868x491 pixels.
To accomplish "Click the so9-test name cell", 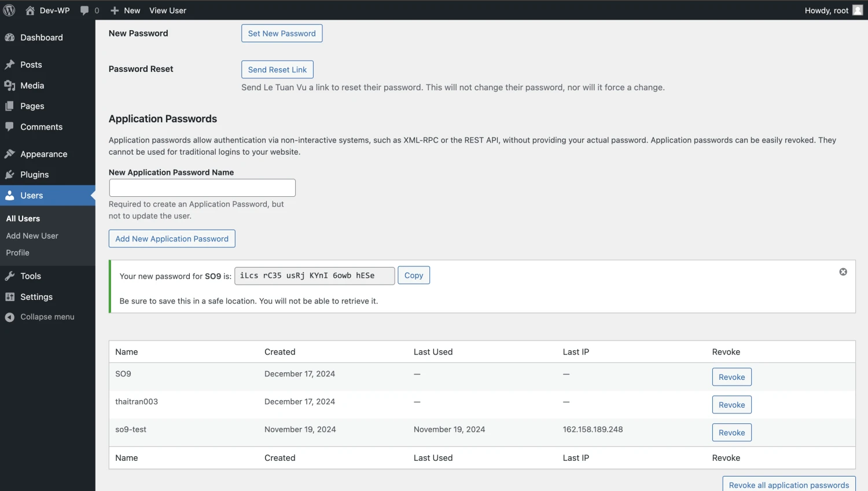I will coord(131,430).
